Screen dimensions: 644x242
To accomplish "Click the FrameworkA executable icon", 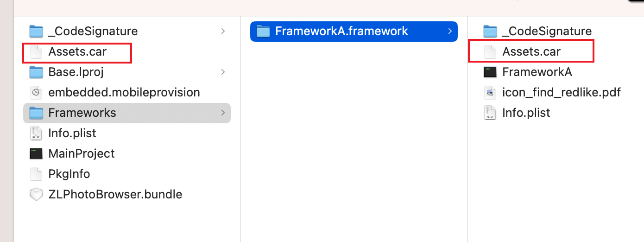I will 490,72.
